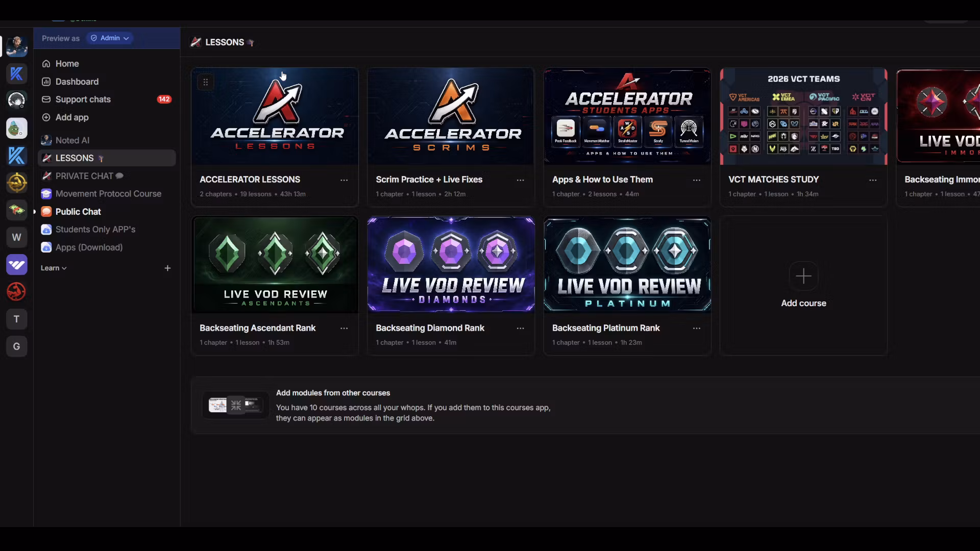The height and width of the screenshot is (551, 980).
Task: Open PRIVATE CHAT in sidebar
Action: click(107, 176)
